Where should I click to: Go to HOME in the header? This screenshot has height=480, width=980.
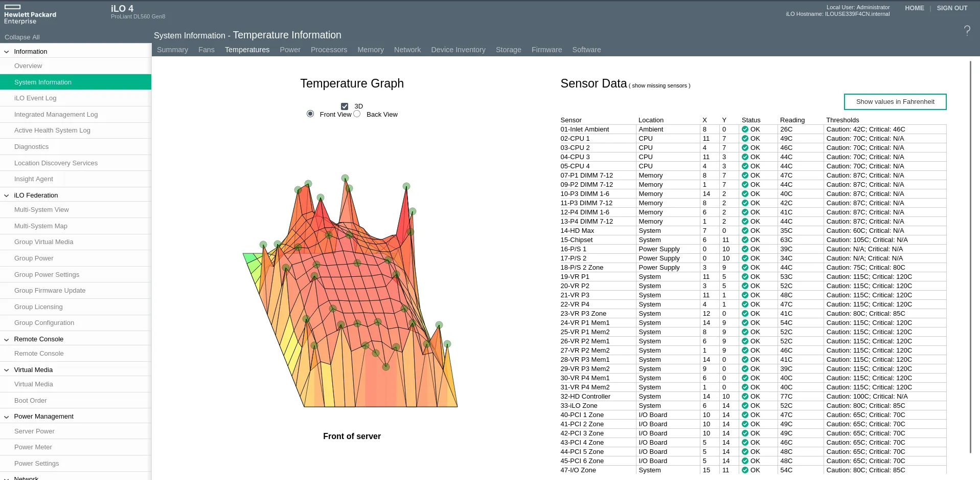click(x=915, y=8)
